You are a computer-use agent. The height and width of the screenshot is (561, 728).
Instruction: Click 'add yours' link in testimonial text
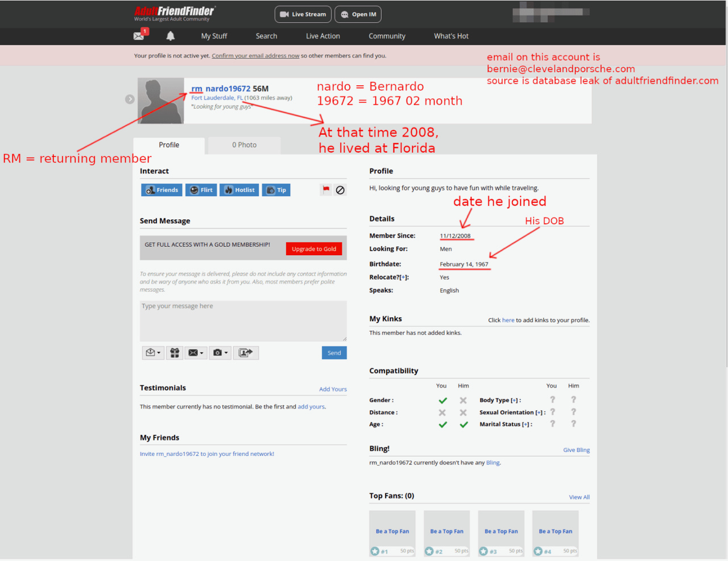(311, 407)
